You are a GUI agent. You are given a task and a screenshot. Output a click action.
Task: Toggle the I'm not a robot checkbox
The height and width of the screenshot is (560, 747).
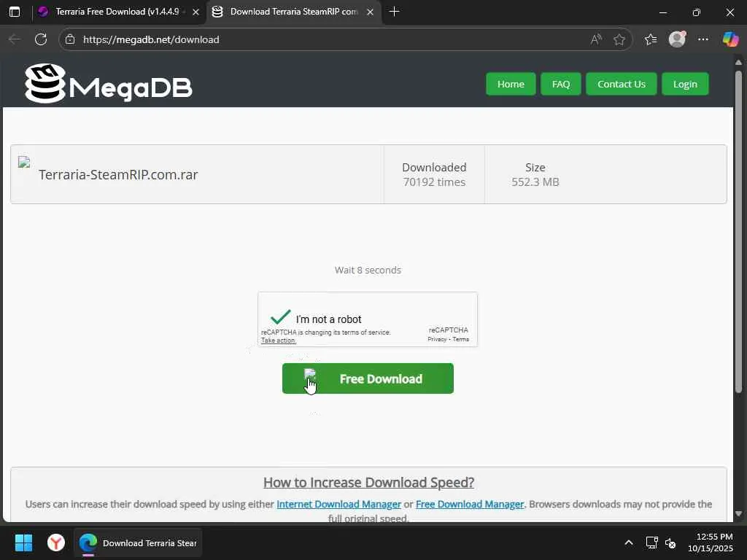(x=280, y=317)
